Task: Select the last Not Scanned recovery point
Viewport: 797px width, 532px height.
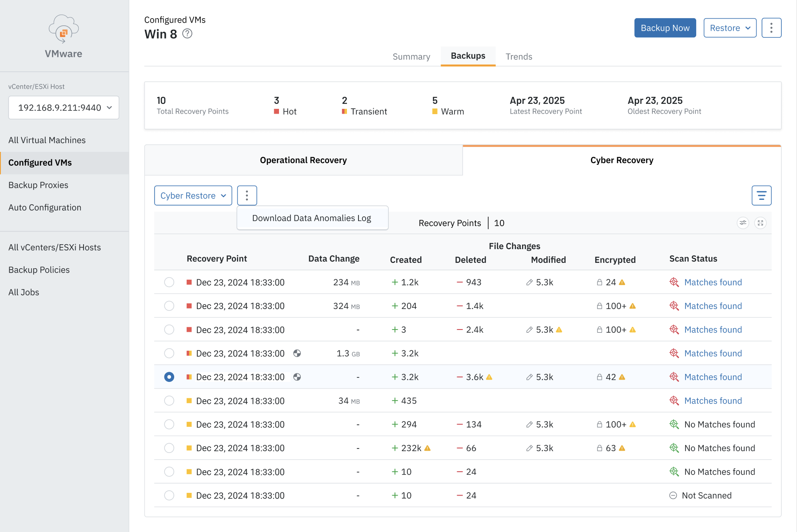Action: click(169, 495)
